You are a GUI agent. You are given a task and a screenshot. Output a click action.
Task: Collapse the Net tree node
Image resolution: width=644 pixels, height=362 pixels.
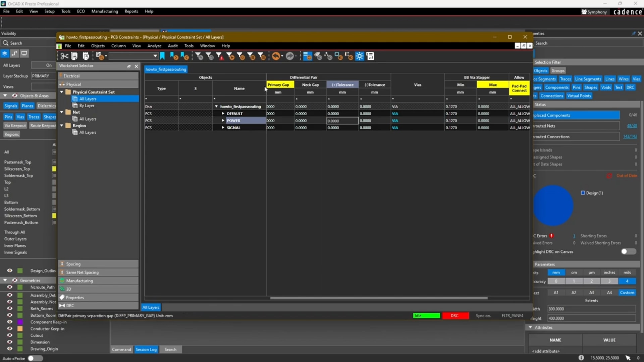62,112
